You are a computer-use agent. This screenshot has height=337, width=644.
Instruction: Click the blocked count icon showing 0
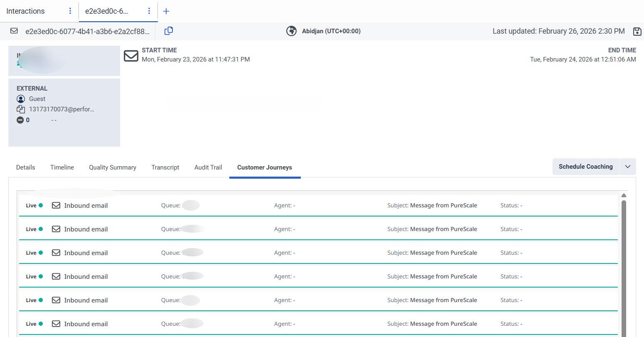point(20,120)
